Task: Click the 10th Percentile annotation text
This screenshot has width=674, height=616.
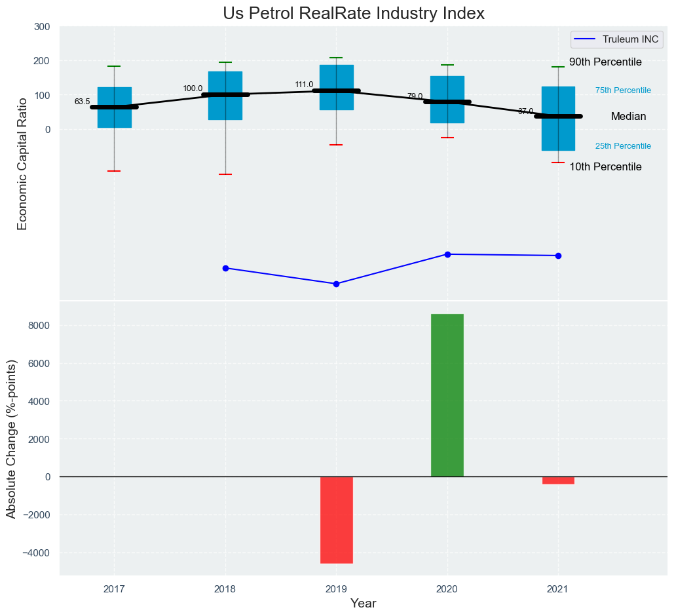Action: click(x=605, y=167)
